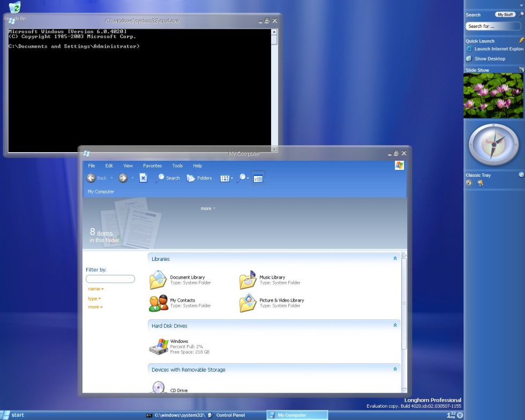Click My Computer taskbar button
Image resolution: width=525 pixels, height=420 pixels.
[x=297, y=415]
